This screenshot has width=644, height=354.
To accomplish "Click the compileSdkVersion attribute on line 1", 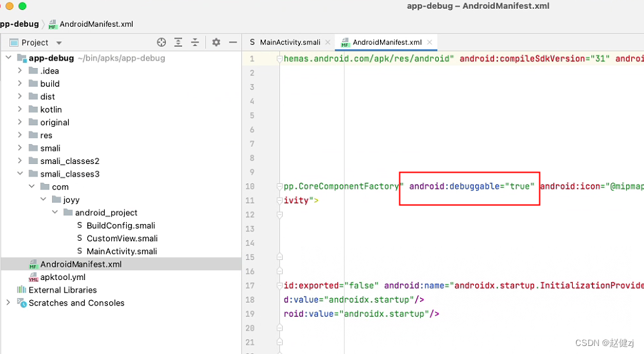I will coord(535,58).
